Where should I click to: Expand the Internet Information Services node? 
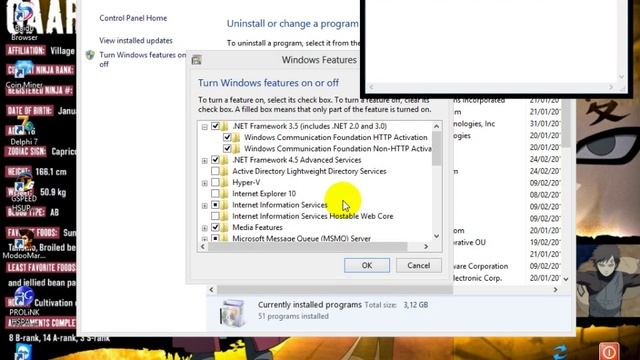pyautogui.click(x=204, y=206)
